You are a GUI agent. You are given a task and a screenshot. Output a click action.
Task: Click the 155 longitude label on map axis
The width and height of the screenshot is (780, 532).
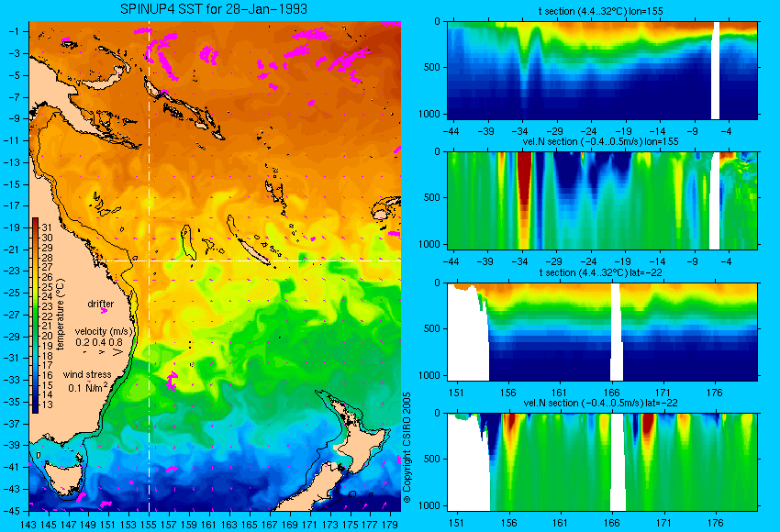click(149, 524)
